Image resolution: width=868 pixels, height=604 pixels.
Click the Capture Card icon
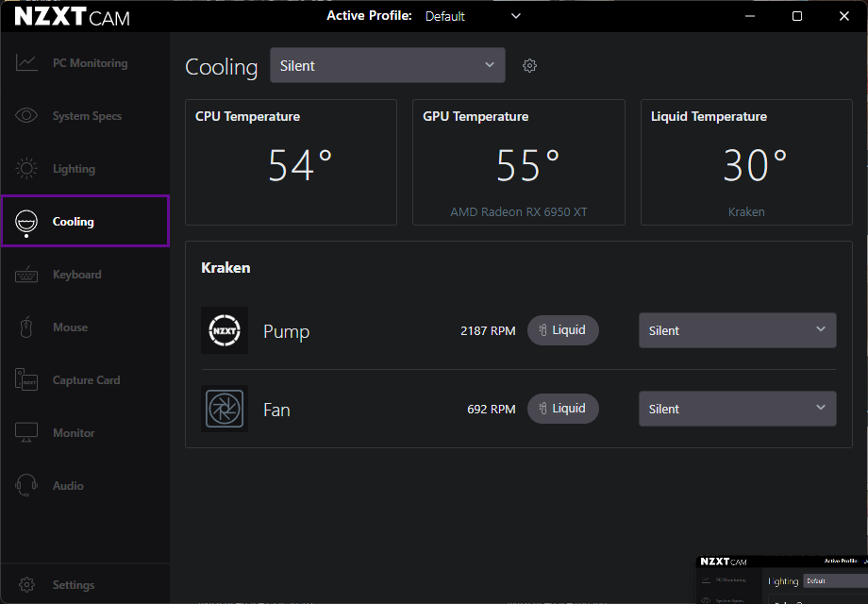(x=26, y=379)
